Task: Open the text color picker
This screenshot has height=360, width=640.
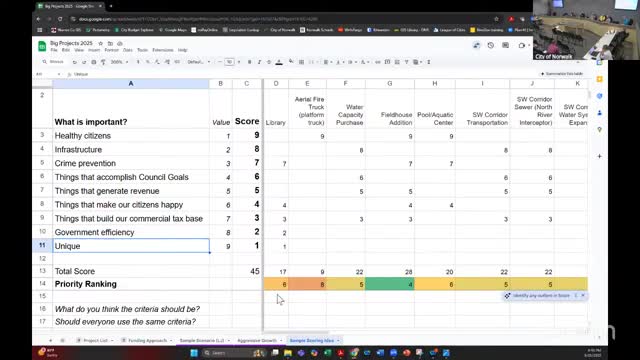Action: pos(279,62)
